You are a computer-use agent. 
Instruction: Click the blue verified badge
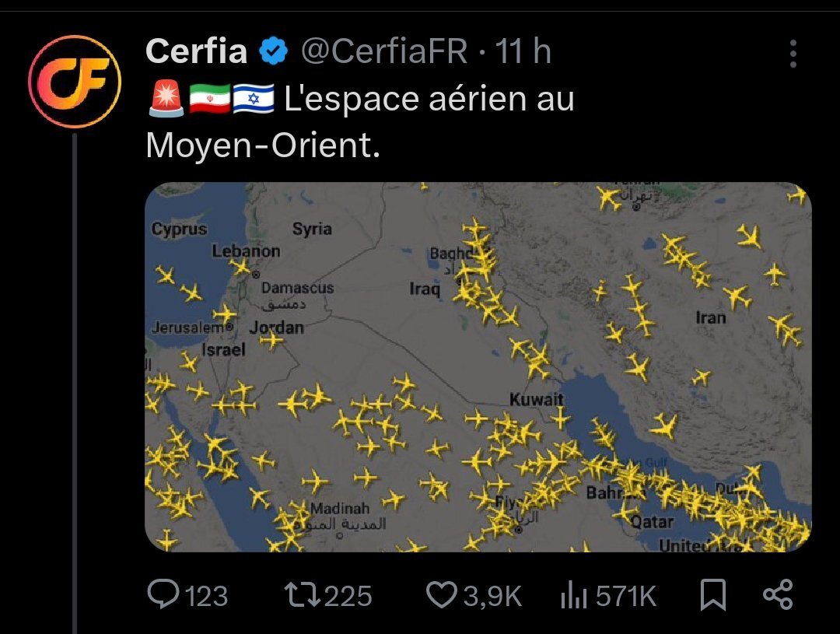pyautogui.click(x=274, y=51)
